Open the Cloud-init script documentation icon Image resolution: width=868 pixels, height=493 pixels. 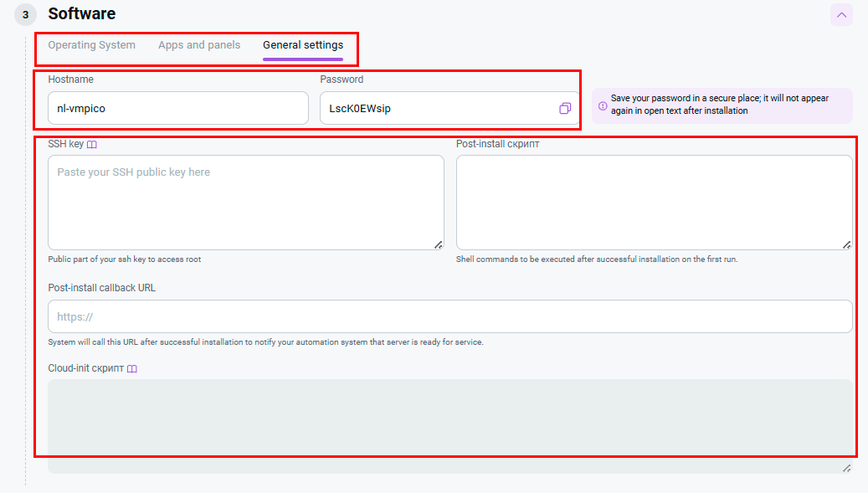131,368
